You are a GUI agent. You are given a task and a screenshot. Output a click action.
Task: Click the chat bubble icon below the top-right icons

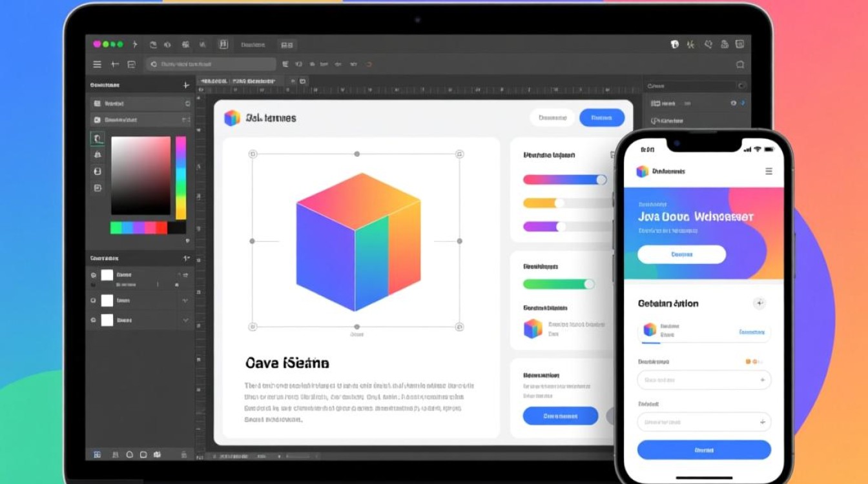point(740,65)
